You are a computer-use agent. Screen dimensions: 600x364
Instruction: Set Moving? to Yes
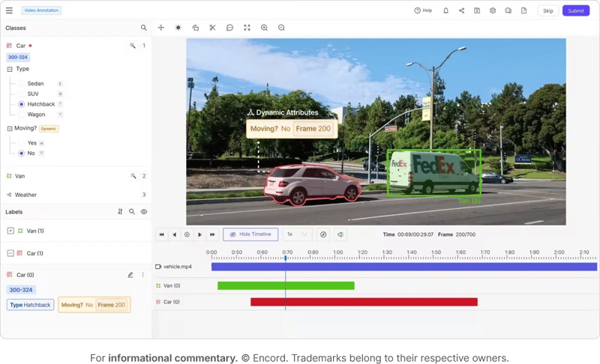tap(22, 143)
